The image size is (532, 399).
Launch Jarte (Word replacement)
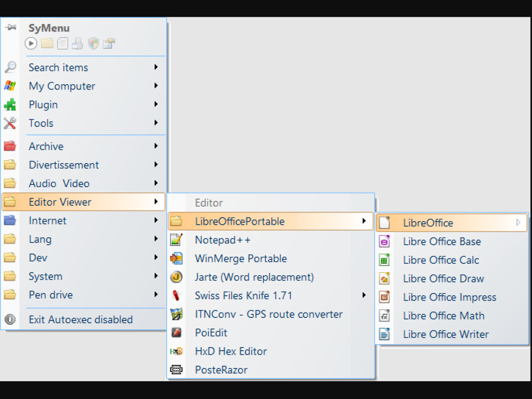coord(254,277)
